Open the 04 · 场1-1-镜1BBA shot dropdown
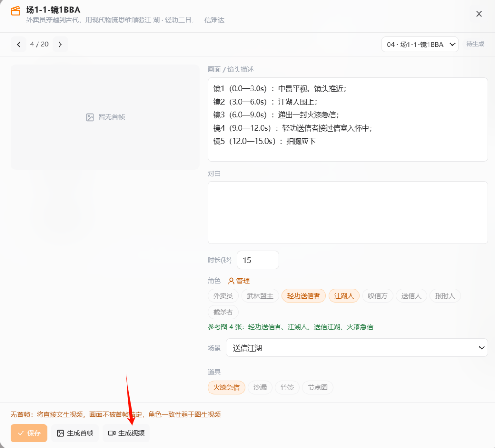Image resolution: width=495 pixels, height=448 pixels. click(420, 44)
